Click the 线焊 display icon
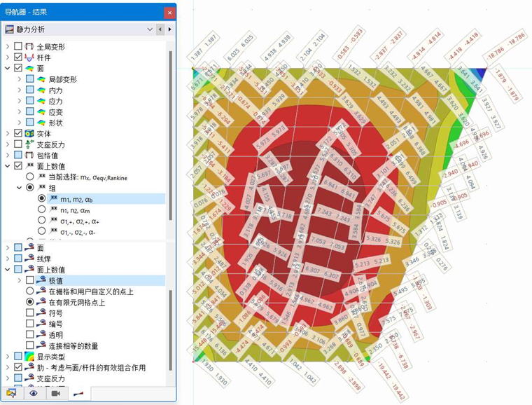The width and height of the screenshot is (532, 405). pyautogui.click(x=29, y=258)
